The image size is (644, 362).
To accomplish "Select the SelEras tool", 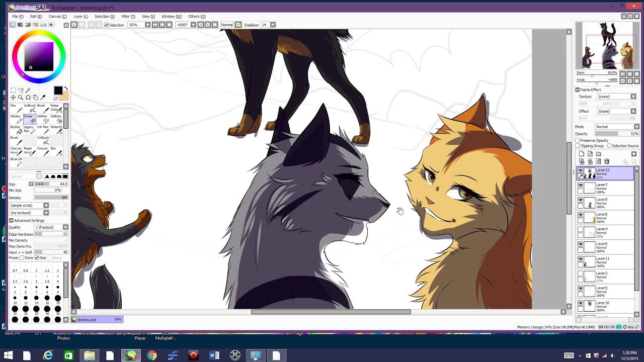I will coord(56,119).
